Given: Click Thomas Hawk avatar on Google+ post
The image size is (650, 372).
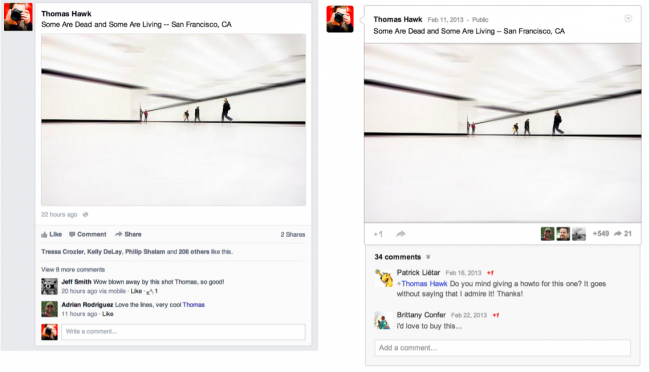Looking at the screenshot, I should point(340,19).
